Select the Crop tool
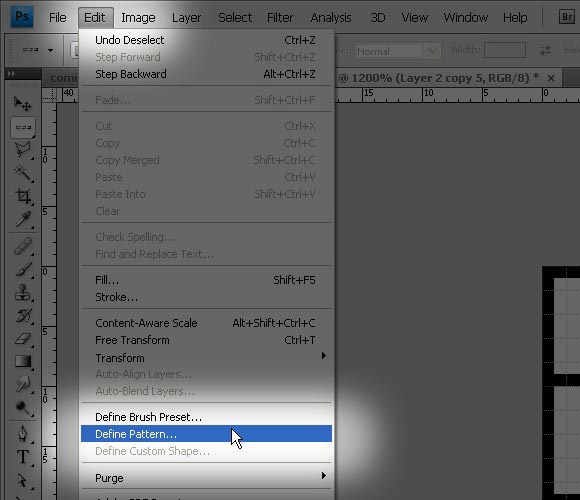 pos(23,196)
